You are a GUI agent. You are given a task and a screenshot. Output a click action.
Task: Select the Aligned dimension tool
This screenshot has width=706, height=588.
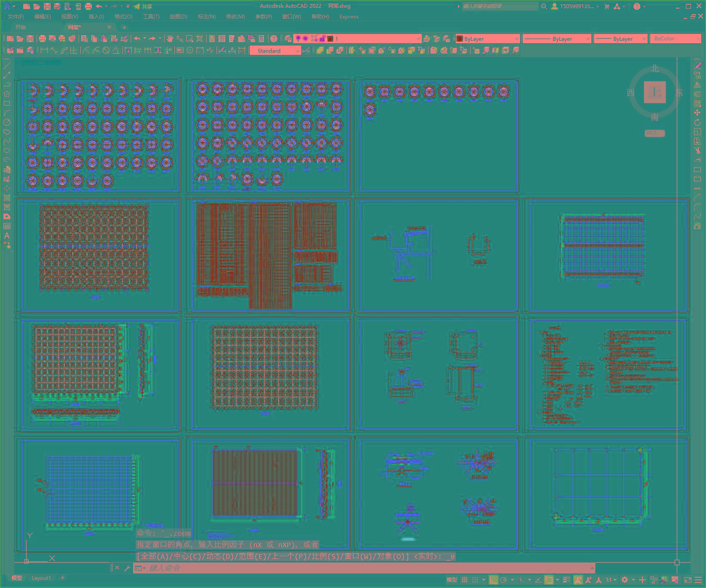(54, 51)
